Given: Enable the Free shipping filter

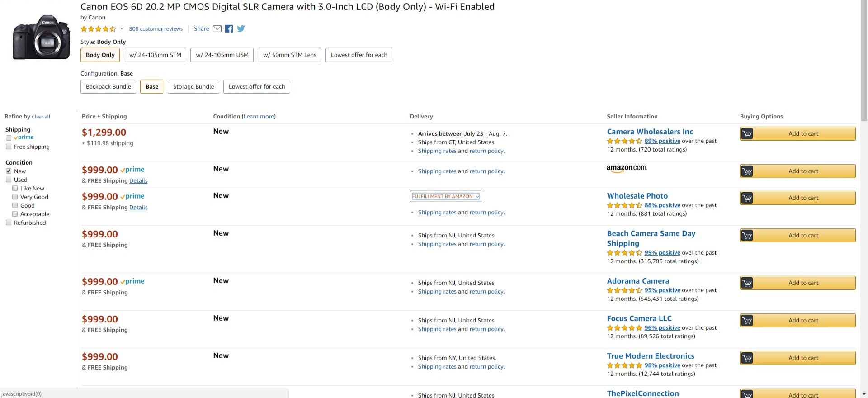Looking at the screenshot, I should [9, 147].
